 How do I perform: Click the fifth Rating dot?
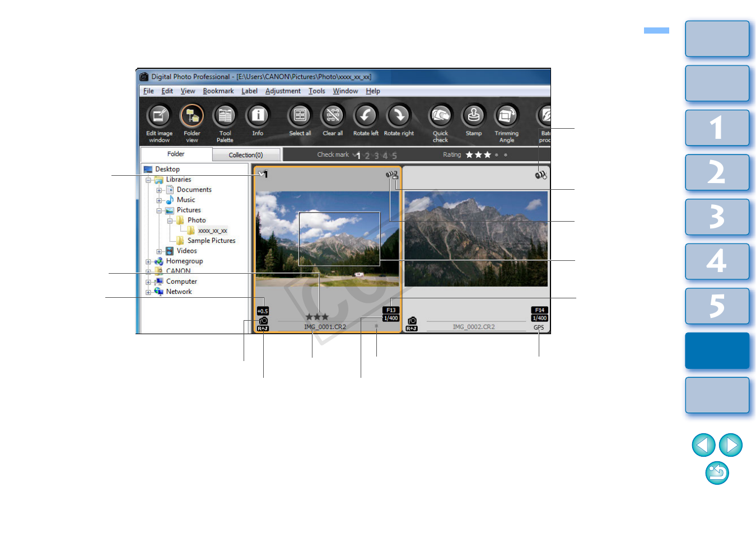[506, 155]
